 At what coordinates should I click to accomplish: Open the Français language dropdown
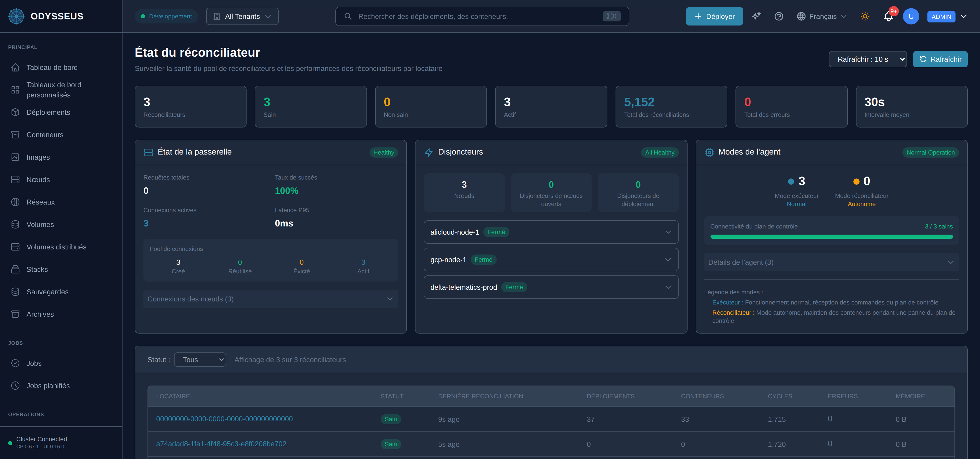coord(822,16)
